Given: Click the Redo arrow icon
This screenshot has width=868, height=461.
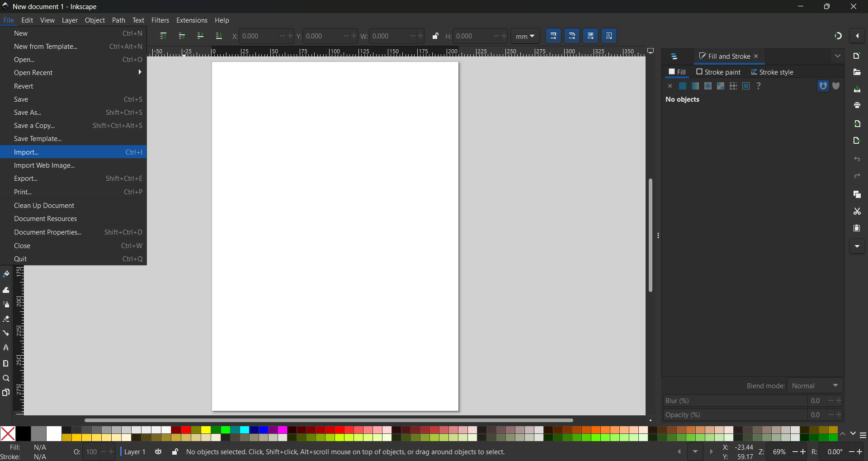Looking at the screenshot, I should 857,176.
